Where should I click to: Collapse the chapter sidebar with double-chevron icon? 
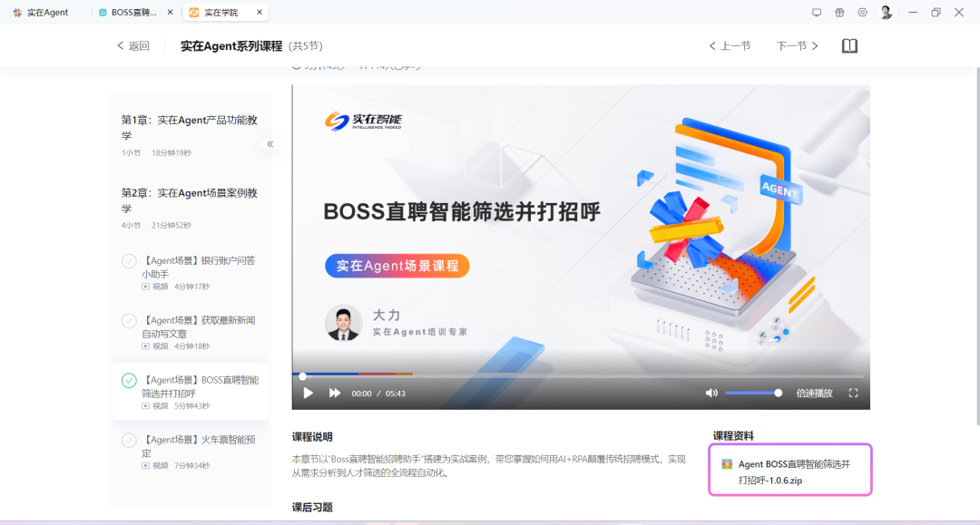[270, 144]
